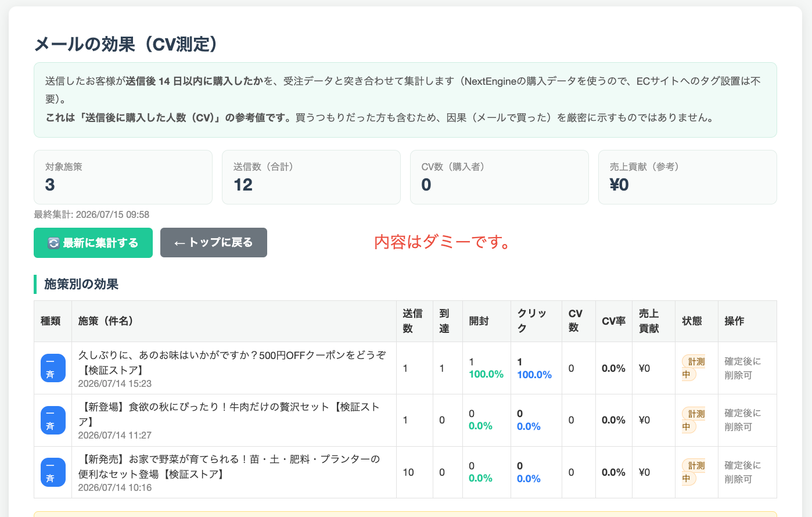
Task: Click the green 100.0% open rate value
Action: click(486, 374)
